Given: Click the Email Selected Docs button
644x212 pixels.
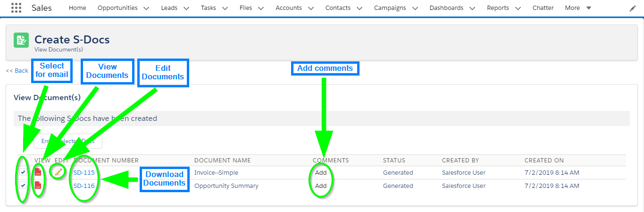Looking at the screenshot, I should click(x=68, y=141).
